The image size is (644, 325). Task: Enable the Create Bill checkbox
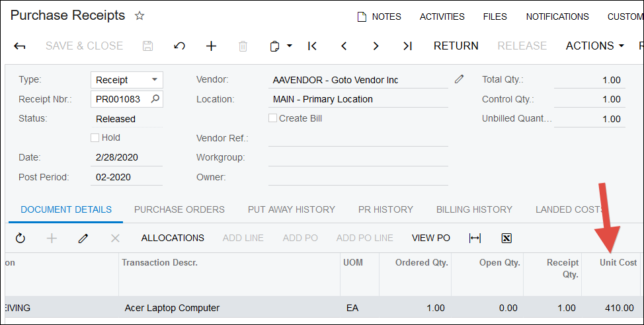click(272, 118)
